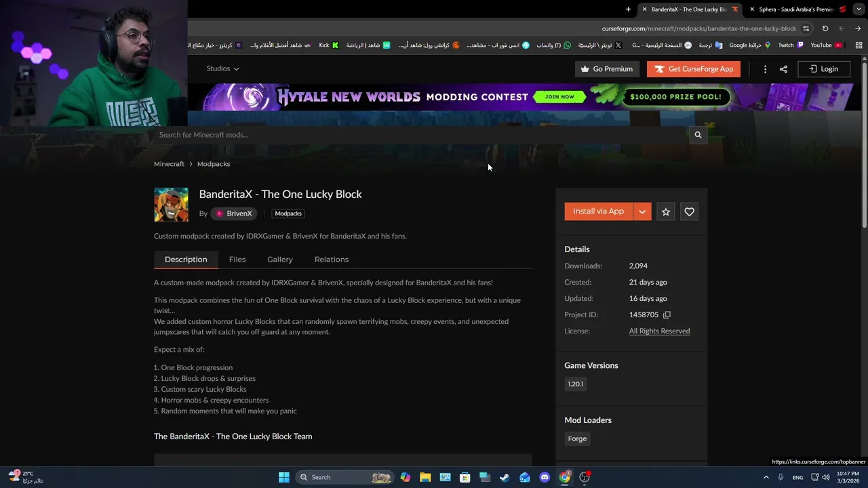Open author BrivenX profile link

pyautogui.click(x=234, y=213)
